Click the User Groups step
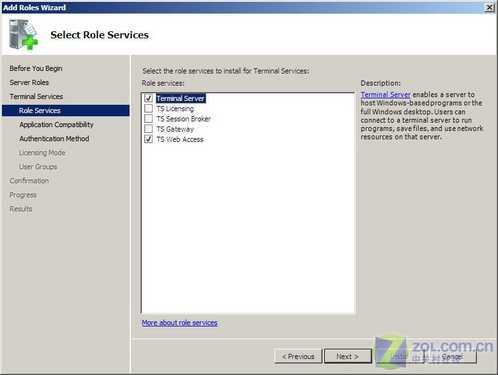 click(x=38, y=167)
